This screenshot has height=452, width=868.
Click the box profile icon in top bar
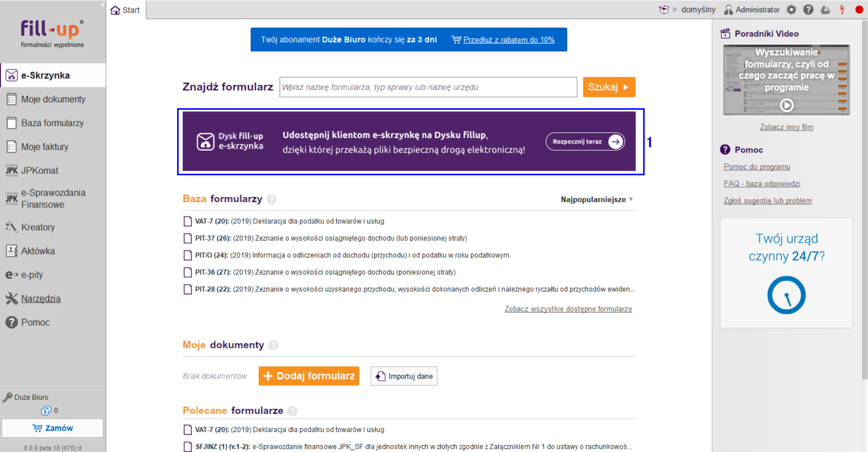point(664,10)
